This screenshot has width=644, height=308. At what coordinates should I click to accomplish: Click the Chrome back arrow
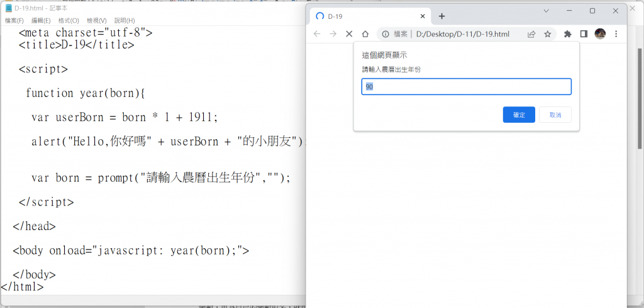click(317, 34)
